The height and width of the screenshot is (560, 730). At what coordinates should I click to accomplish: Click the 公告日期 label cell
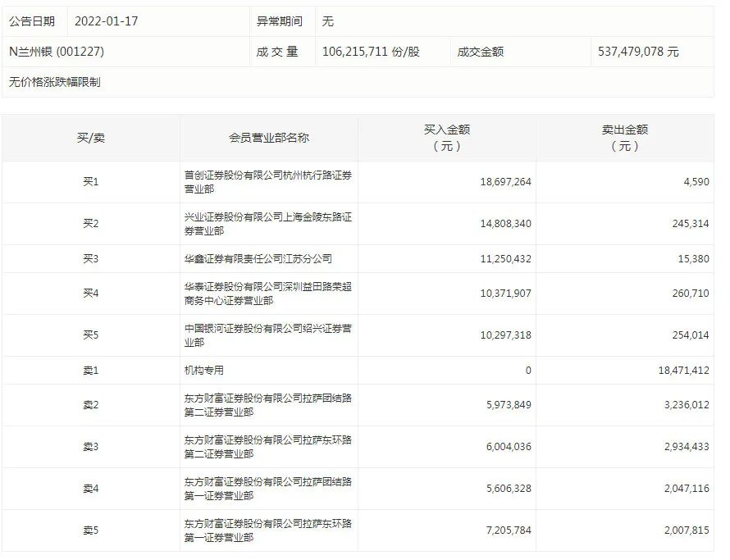tap(33, 22)
